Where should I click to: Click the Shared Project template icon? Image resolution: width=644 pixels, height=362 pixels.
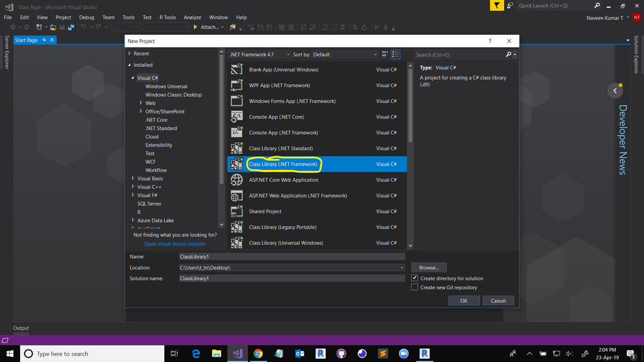pos(237,211)
